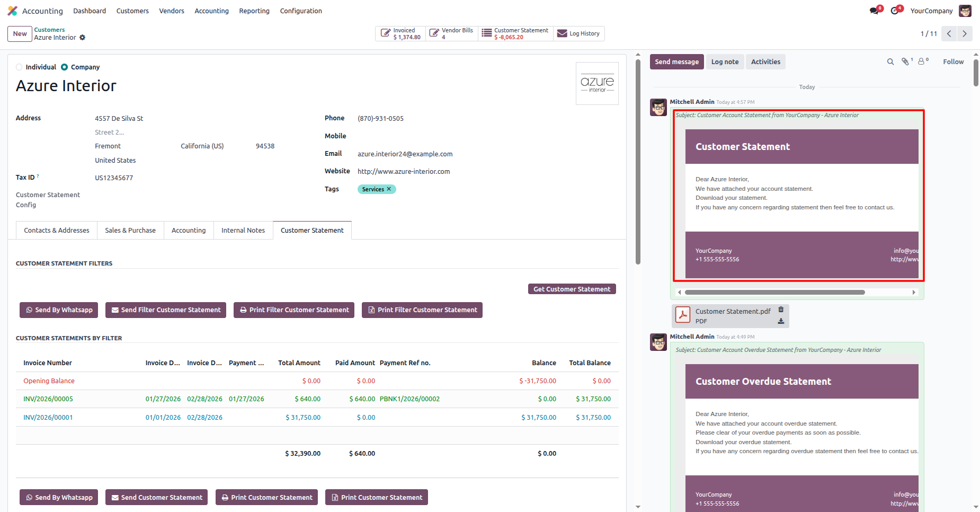Show followers via the person icon
The width and height of the screenshot is (980, 512).
pyautogui.click(x=922, y=62)
